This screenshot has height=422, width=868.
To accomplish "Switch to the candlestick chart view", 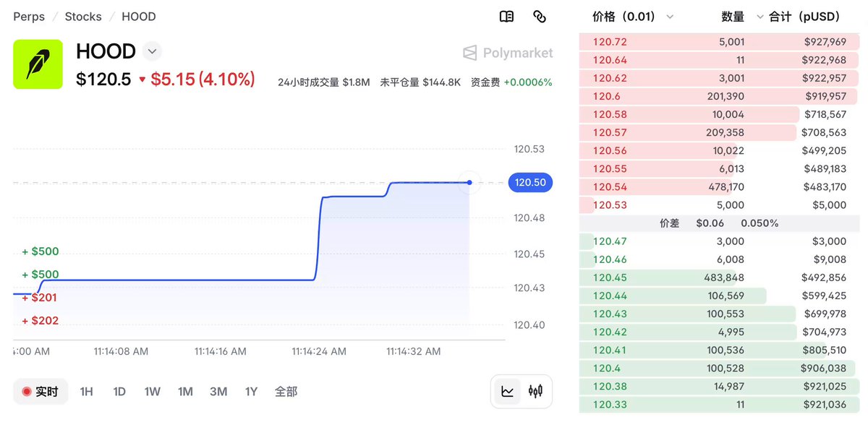I will [x=535, y=392].
